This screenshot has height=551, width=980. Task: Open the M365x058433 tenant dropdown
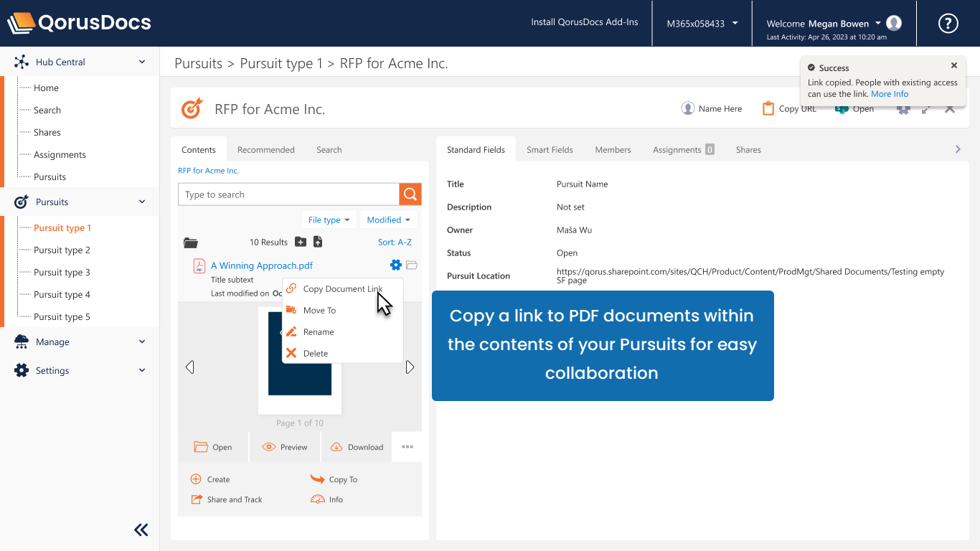point(702,23)
